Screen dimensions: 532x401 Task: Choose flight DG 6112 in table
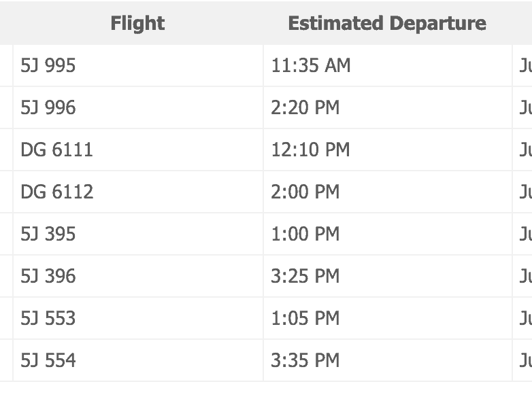(56, 192)
